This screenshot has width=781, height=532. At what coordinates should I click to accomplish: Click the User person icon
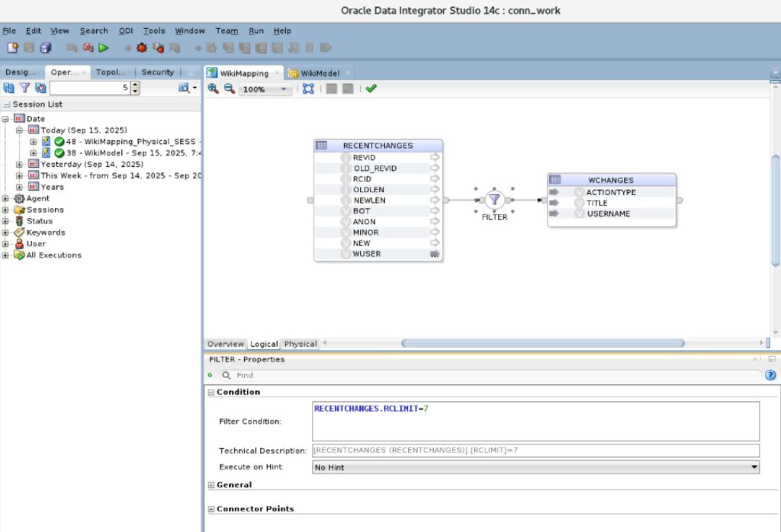click(19, 244)
